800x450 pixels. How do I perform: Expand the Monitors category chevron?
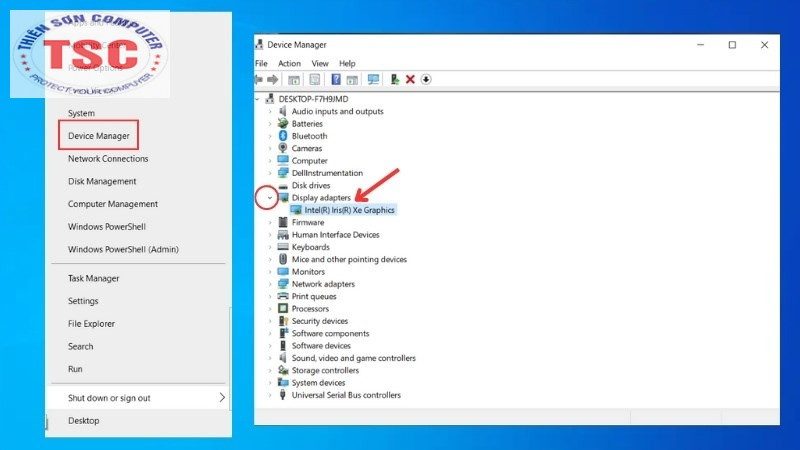[x=270, y=271]
